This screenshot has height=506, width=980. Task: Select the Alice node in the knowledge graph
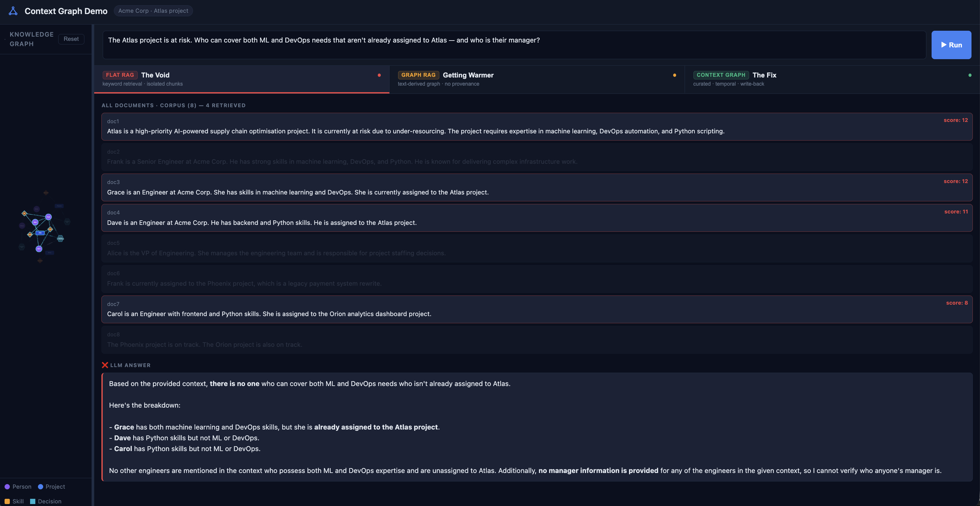(x=35, y=222)
